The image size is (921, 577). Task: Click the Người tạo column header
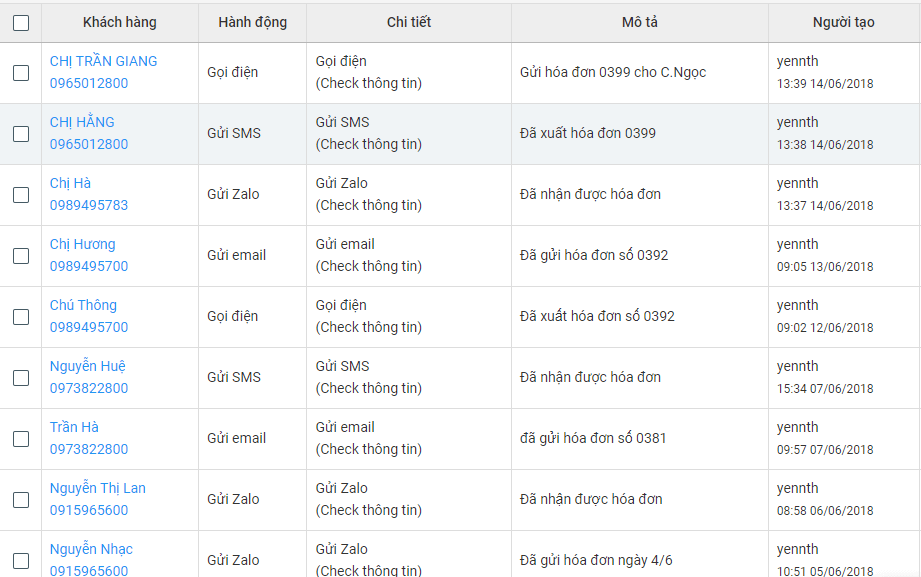[843, 22]
